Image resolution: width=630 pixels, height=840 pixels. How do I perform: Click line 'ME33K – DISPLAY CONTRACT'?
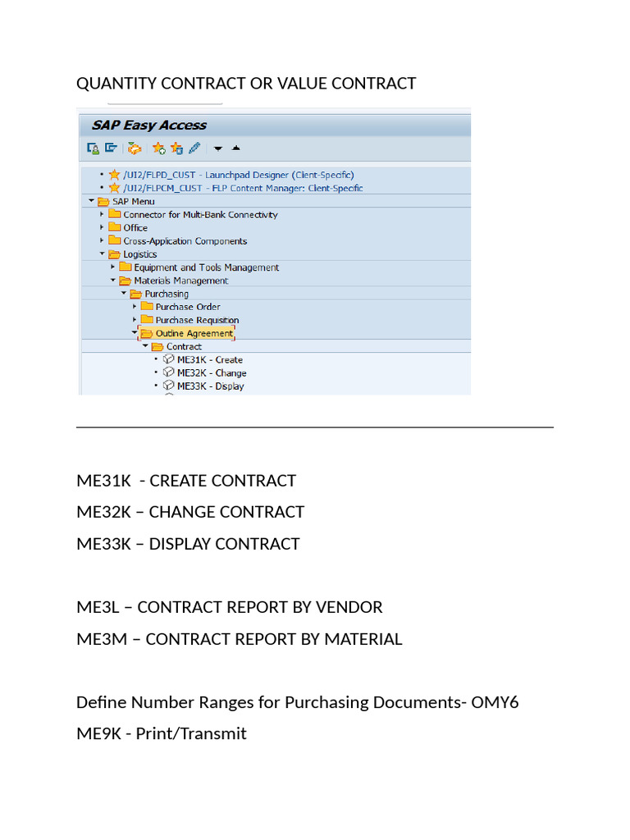point(188,544)
